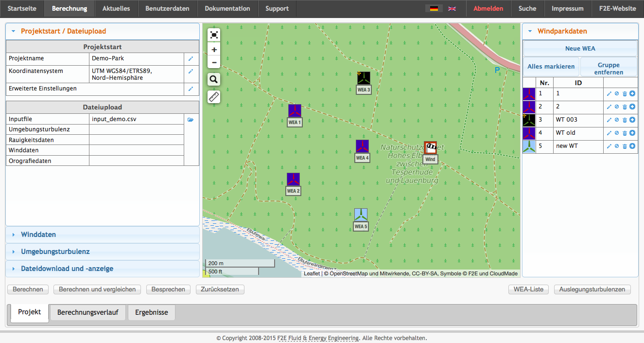The image size is (644, 343).
Task: Deactivate turbine 2 with circle-slash icon
Action: 617,107
